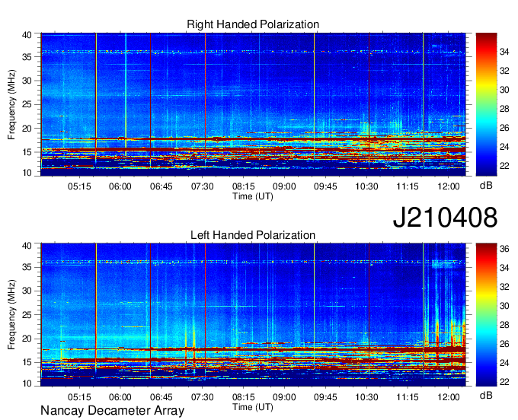Click "22" on Left Handed color bar scale

504,382
